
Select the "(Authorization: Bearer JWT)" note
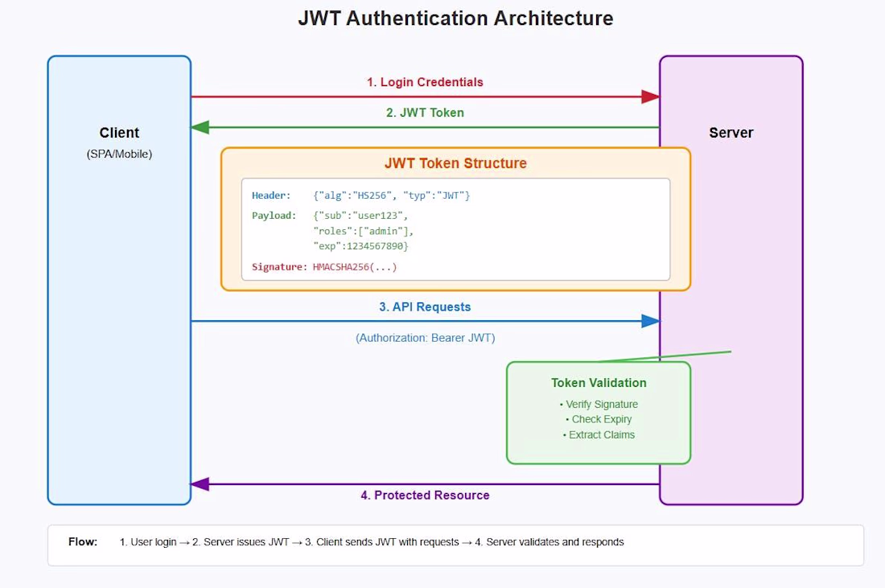(425, 338)
